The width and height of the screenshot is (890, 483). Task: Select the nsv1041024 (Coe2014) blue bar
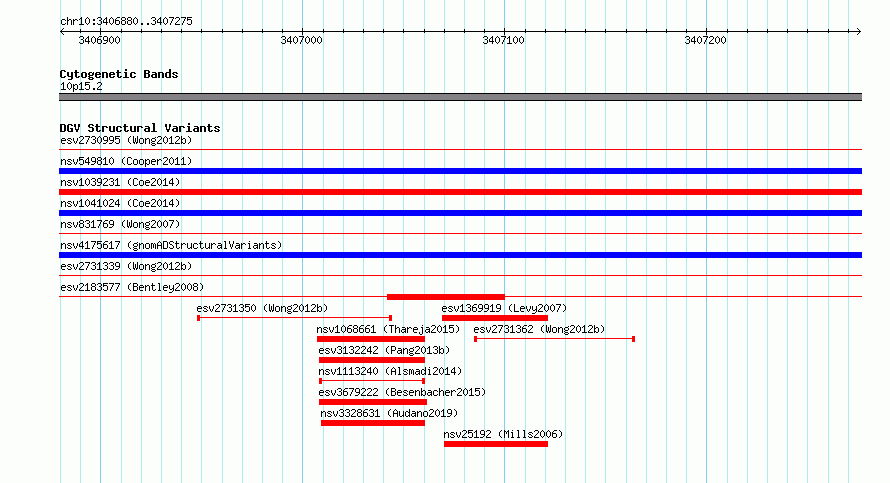(460, 213)
